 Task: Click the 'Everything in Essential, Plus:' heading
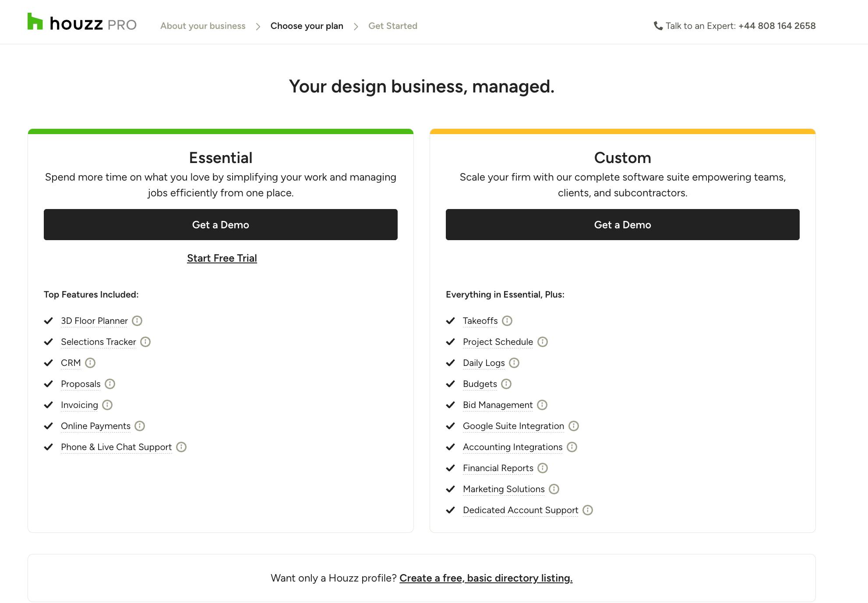[505, 294]
